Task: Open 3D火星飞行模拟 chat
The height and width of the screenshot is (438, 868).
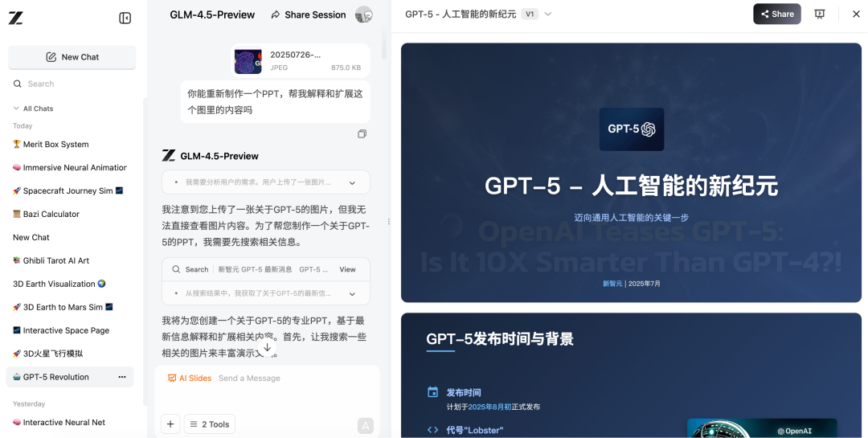Action: click(70, 354)
